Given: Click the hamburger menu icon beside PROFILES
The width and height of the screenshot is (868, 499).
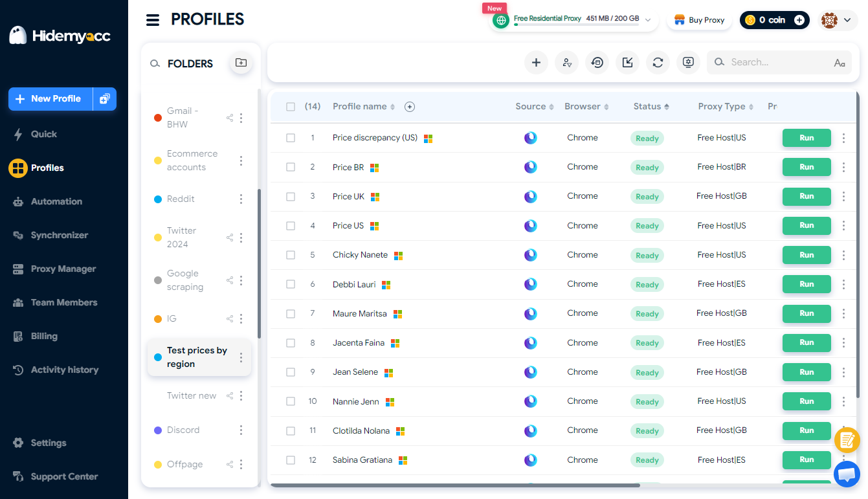Looking at the screenshot, I should [153, 20].
